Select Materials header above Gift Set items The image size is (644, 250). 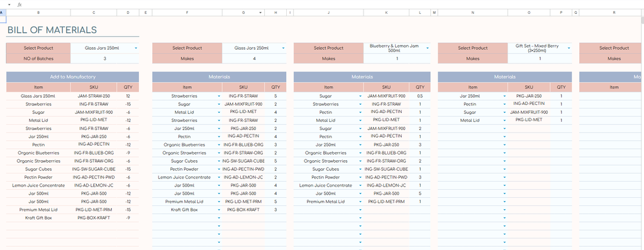pyautogui.click(x=505, y=77)
